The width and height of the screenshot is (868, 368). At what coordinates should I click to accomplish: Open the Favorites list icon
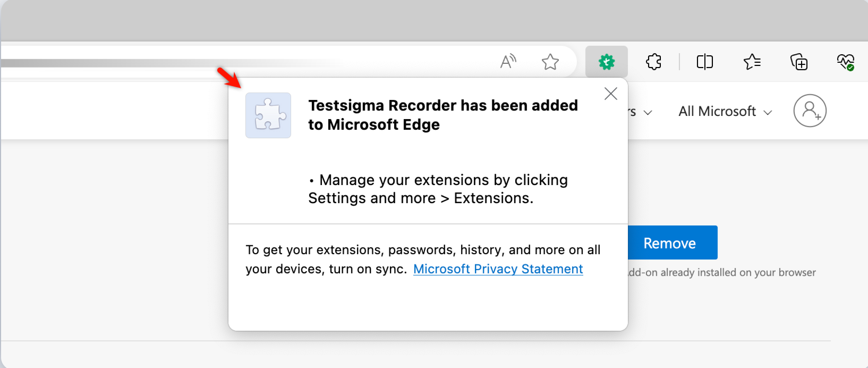click(x=752, y=62)
